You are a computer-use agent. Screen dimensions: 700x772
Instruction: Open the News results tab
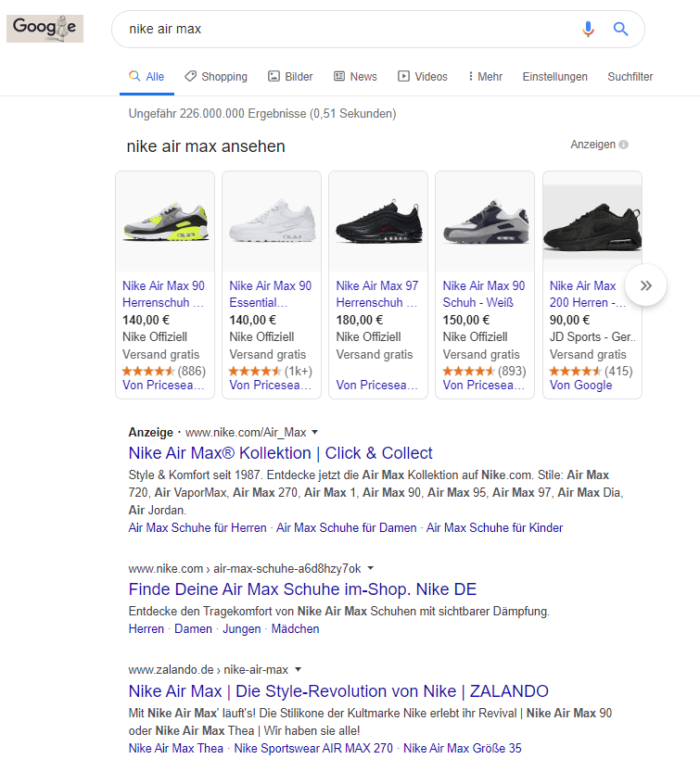[355, 77]
